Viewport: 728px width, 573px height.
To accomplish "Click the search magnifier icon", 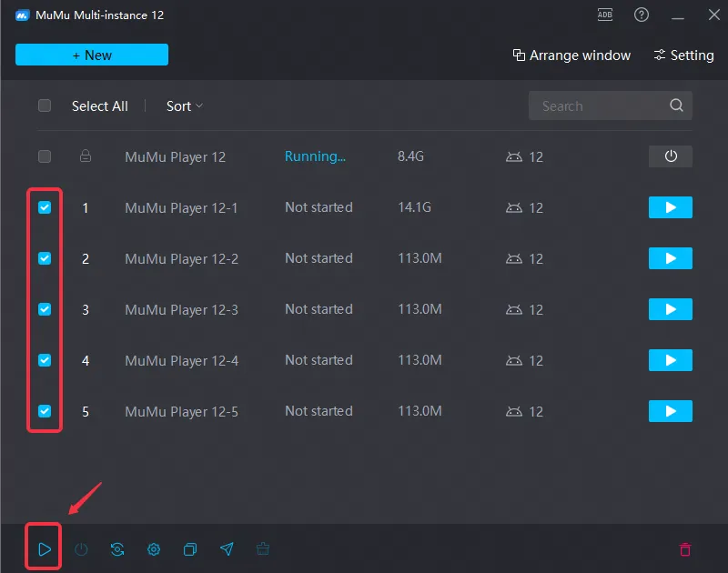I will [x=676, y=106].
